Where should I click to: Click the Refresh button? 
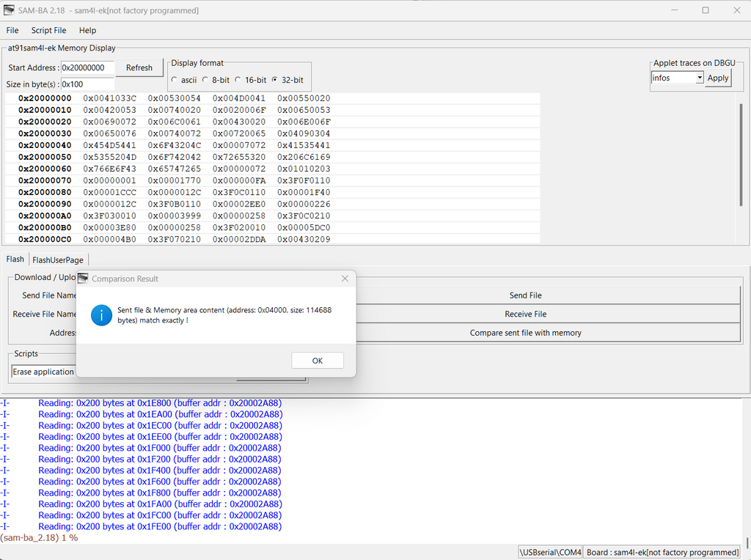tap(139, 67)
